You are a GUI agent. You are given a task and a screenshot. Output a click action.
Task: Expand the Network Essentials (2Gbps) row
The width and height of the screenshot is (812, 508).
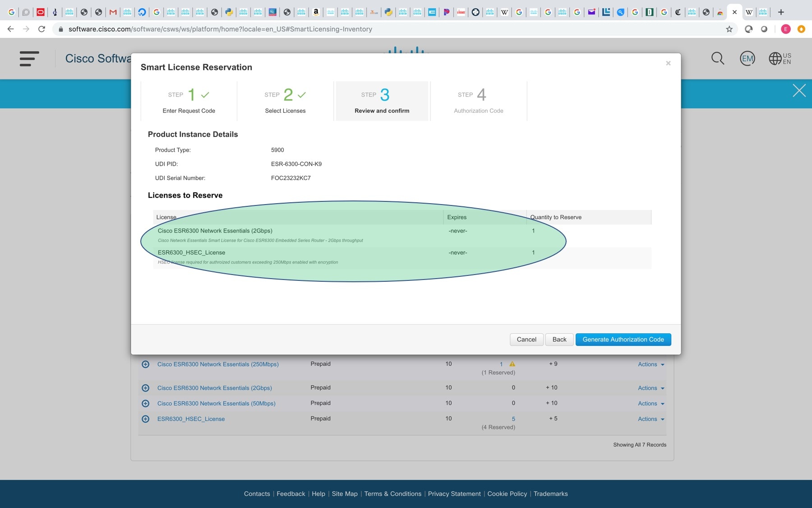tap(145, 388)
